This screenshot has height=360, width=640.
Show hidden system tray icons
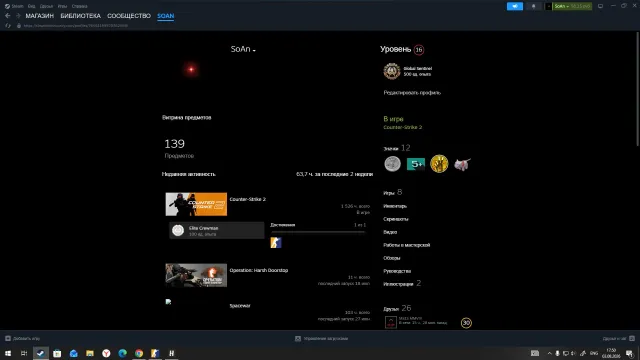549,353
